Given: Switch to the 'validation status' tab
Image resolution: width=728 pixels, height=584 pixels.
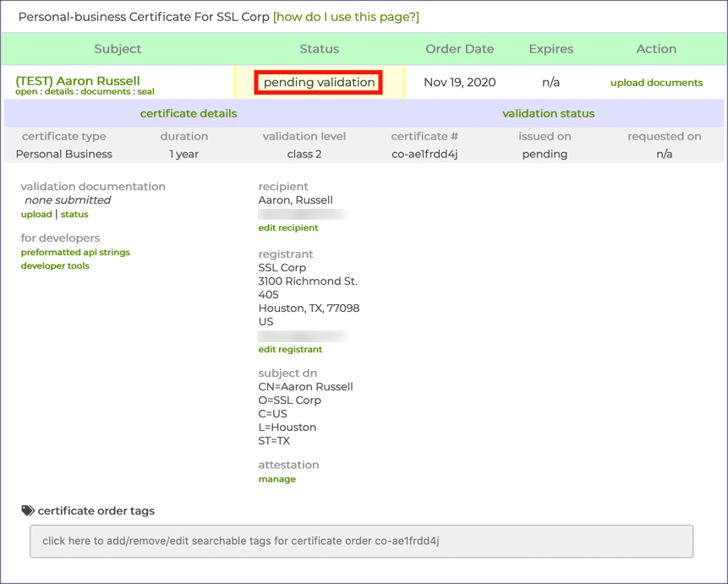Looking at the screenshot, I should tap(548, 113).
